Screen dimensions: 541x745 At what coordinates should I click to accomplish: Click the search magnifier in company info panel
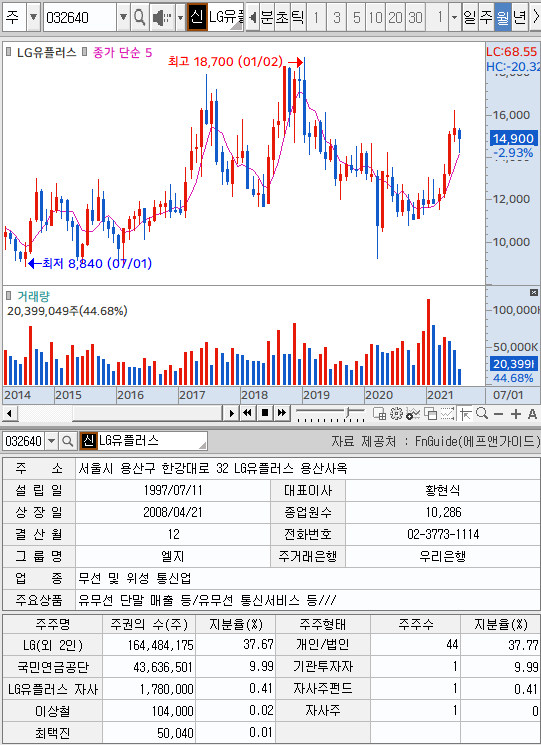pyautogui.click(x=67, y=441)
